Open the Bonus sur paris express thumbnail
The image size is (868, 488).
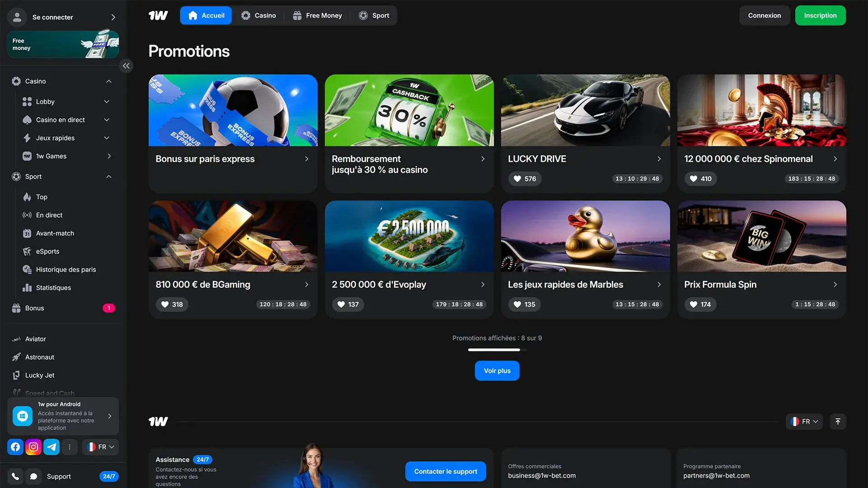(233, 110)
